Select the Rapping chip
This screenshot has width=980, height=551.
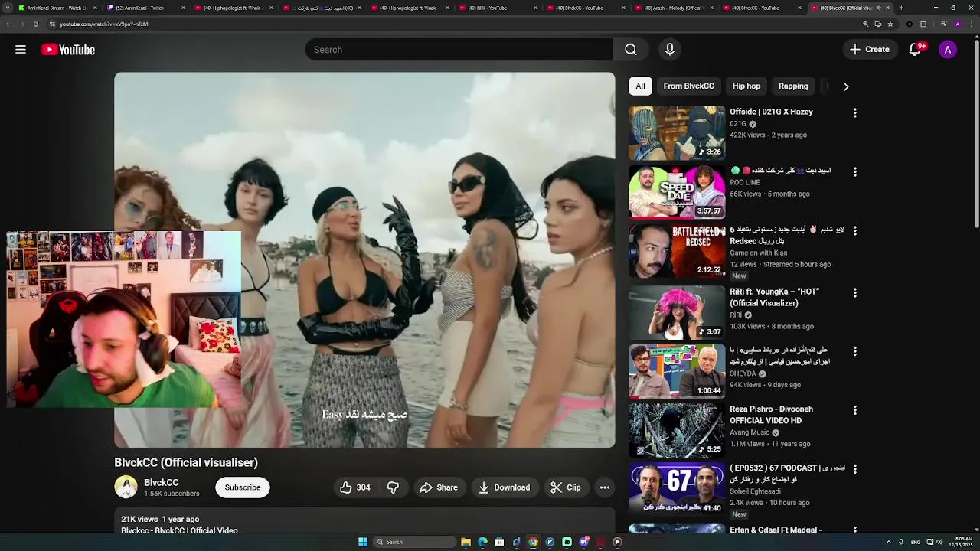793,86
